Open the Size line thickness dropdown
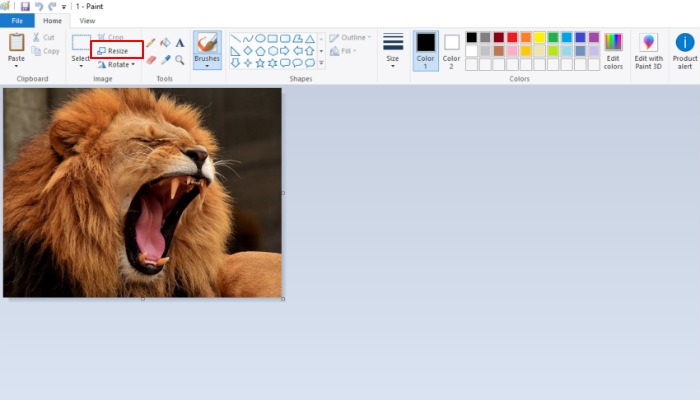 pos(393,50)
